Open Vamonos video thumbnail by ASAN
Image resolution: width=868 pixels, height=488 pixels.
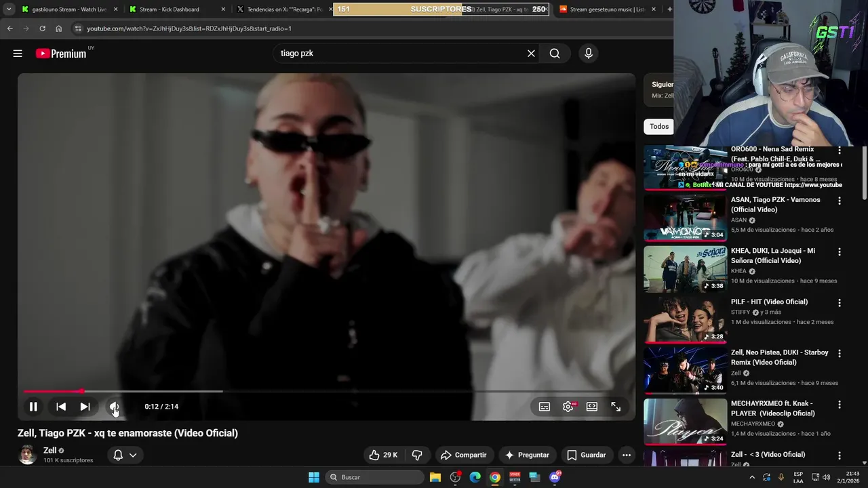tap(685, 218)
